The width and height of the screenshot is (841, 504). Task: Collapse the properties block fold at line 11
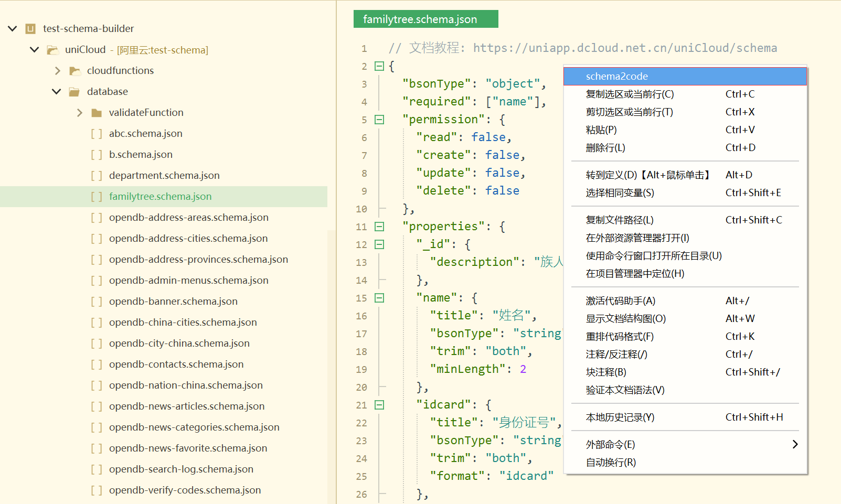click(379, 227)
